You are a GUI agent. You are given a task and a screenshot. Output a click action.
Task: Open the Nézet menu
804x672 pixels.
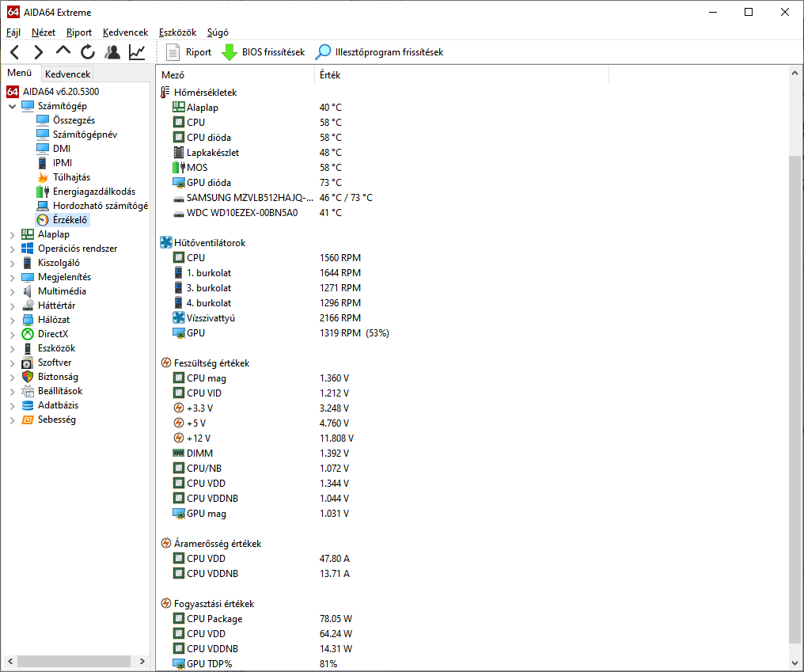click(x=43, y=32)
